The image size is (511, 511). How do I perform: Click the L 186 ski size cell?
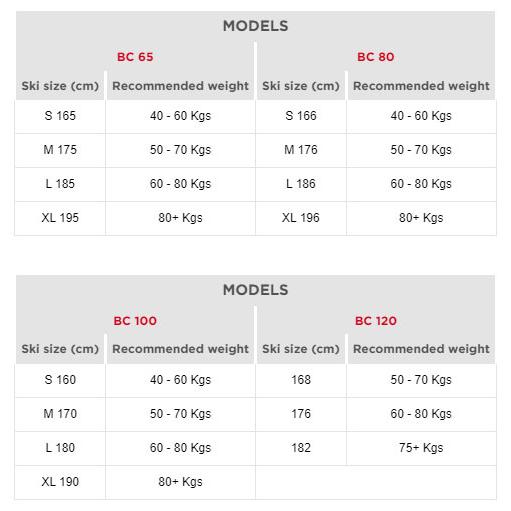(301, 184)
